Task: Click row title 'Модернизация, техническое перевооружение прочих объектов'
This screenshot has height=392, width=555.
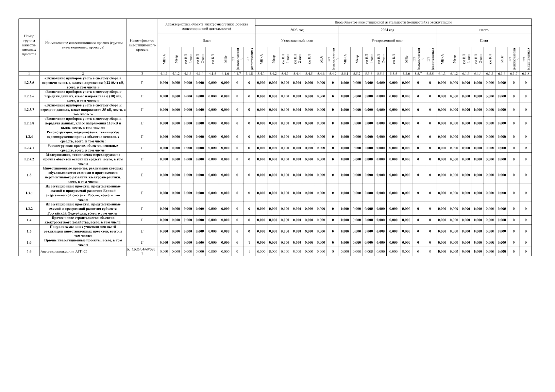Action: (83, 159)
